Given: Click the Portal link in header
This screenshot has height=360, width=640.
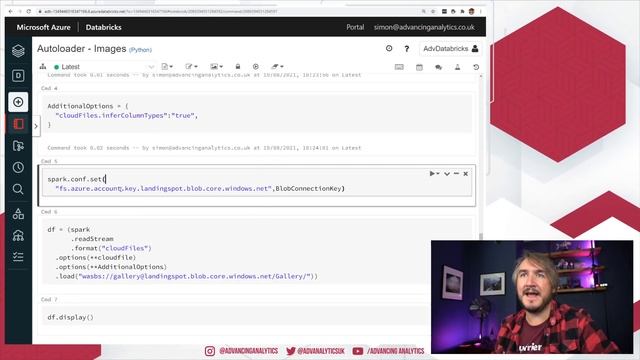Looking at the screenshot, I should coord(355,27).
